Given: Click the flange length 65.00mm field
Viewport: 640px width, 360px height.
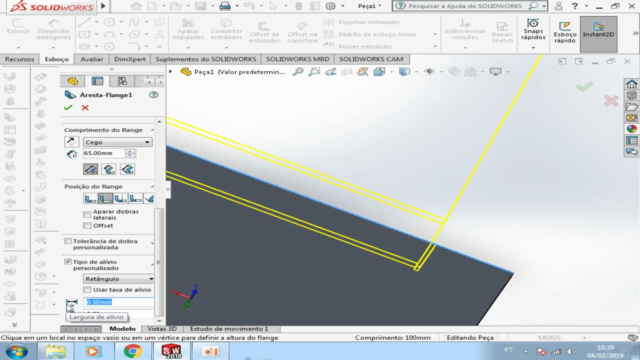Looking at the screenshot, I should tap(104, 153).
